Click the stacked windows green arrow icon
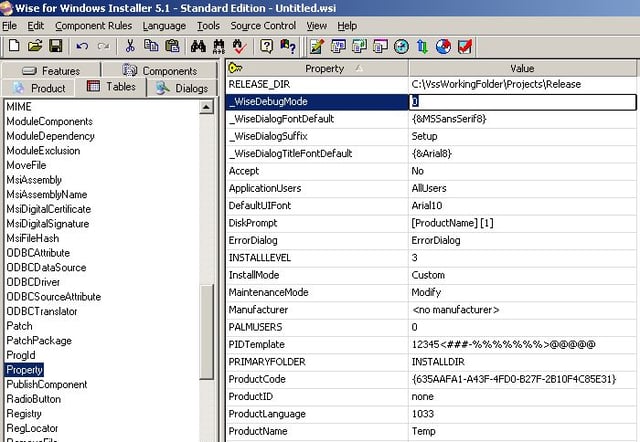640x442 pixels. [359, 46]
